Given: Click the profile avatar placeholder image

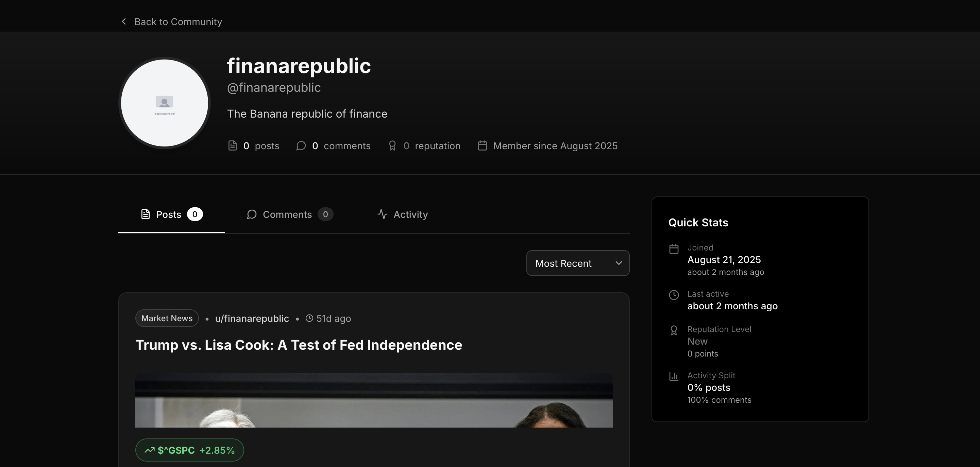Looking at the screenshot, I should coord(164,103).
